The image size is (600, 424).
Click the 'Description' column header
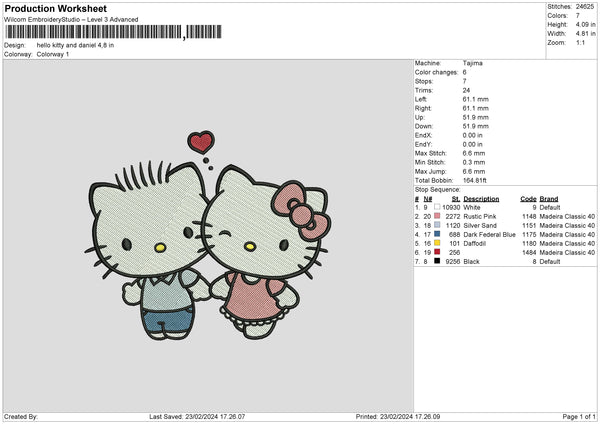(481, 199)
